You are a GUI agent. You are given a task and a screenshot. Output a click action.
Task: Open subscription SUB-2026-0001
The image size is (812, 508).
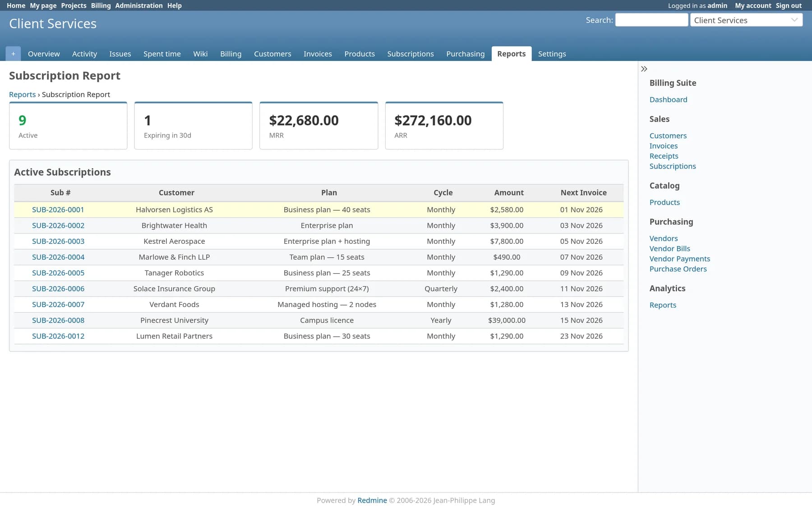[58, 210]
